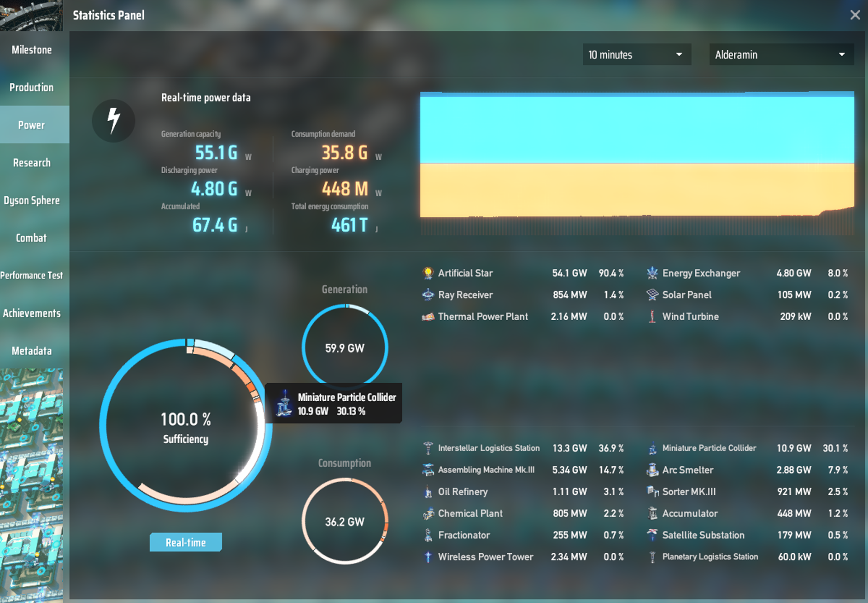
Task: Click the Consumption 36.2 GW ring chart
Action: (344, 521)
